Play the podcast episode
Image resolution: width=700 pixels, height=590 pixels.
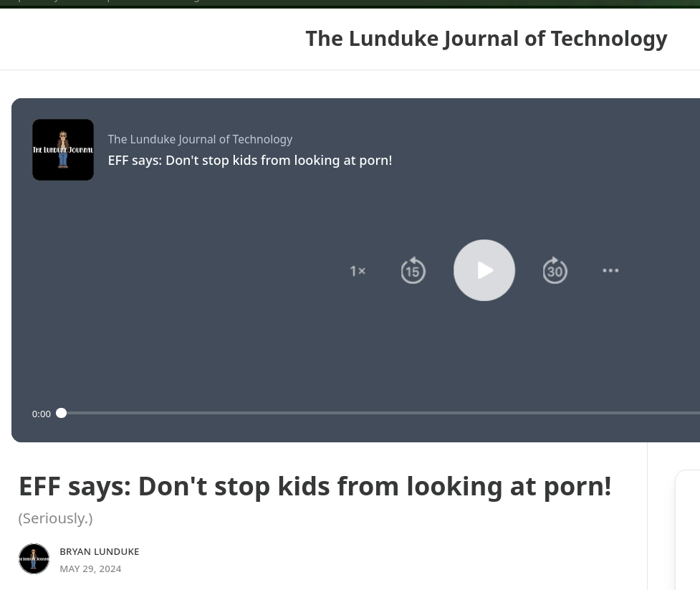tap(484, 270)
